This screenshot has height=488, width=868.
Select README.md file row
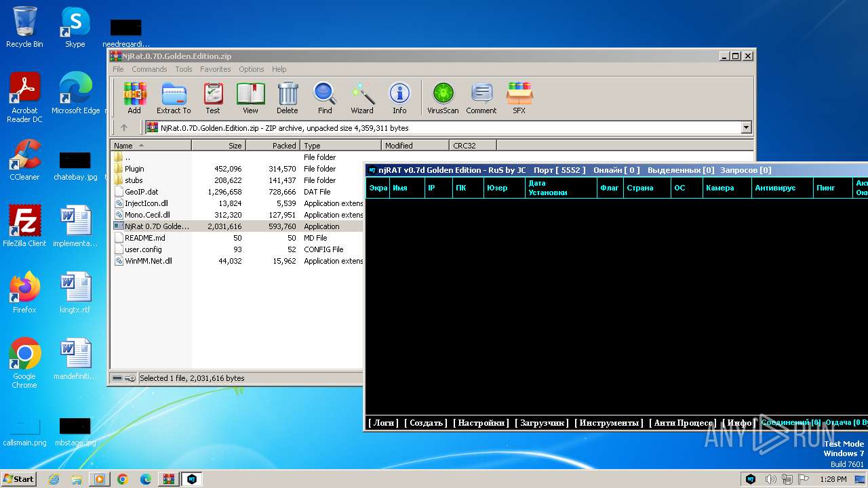tap(237, 238)
